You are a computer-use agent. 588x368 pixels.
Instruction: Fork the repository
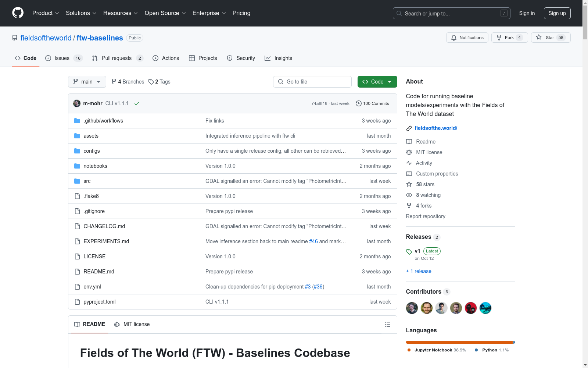(x=509, y=38)
